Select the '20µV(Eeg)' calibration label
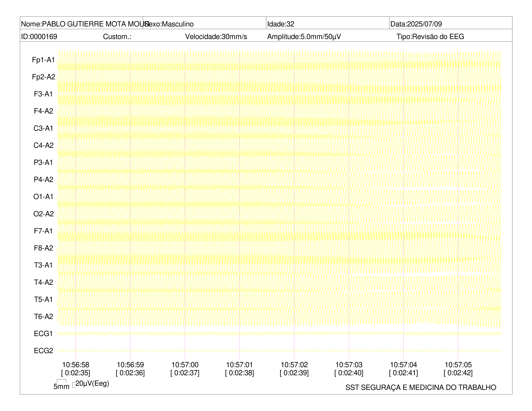The height and width of the screenshot is (411, 532). click(x=92, y=383)
